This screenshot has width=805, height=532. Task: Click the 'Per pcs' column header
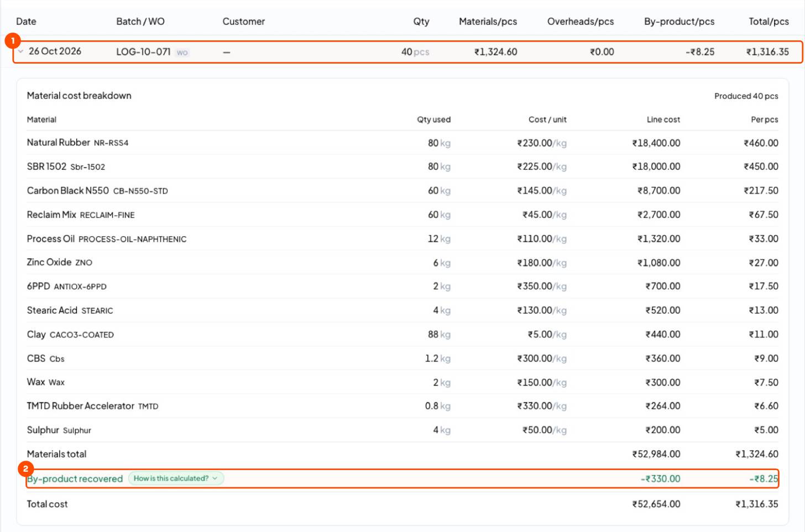[x=765, y=119]
